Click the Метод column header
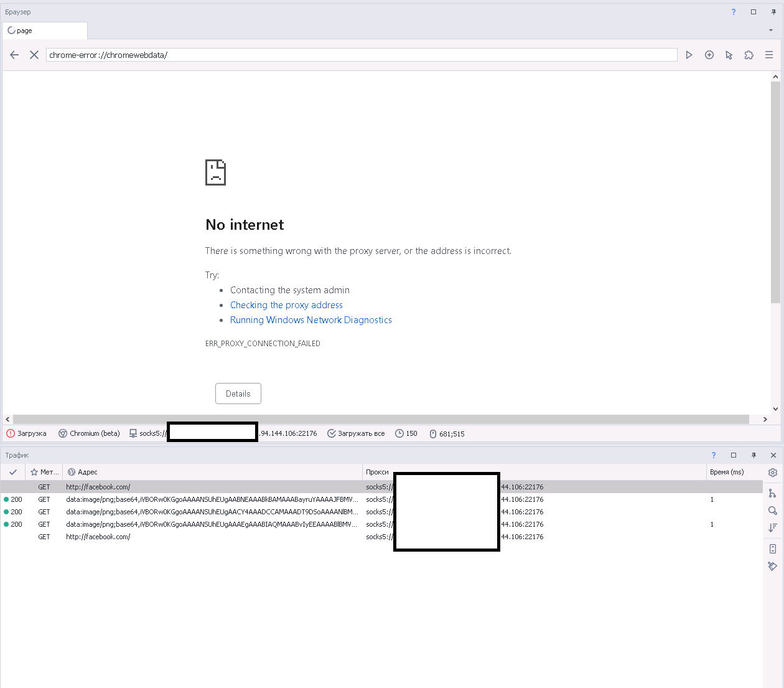The height and width of the screenshot is (688, 784). pos(44,472)
